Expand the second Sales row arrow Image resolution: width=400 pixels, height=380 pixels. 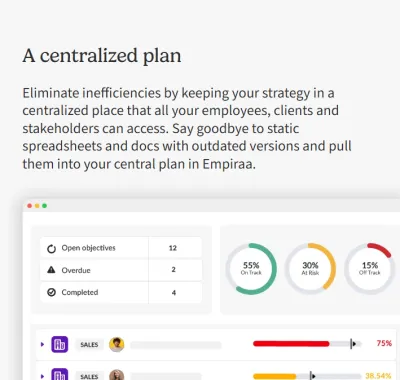click(42, 376)
